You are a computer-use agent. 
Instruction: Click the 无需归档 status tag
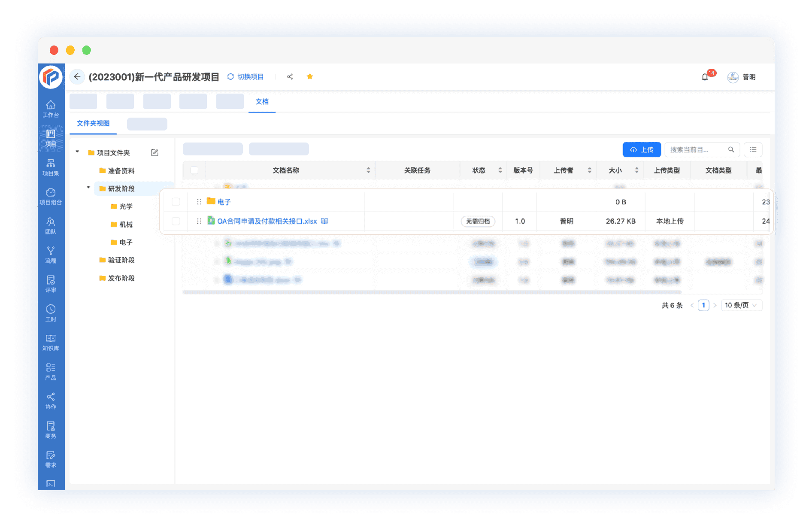[478, 221]
